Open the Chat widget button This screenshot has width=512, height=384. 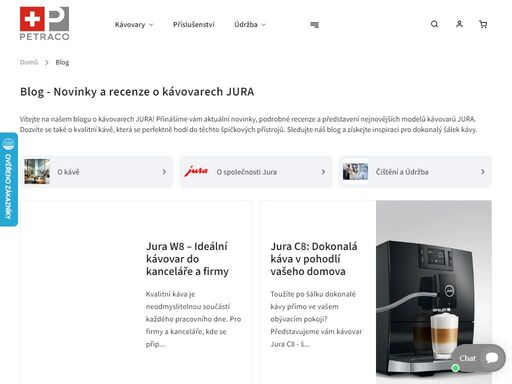pyautogui.click(x=479, y=358)
